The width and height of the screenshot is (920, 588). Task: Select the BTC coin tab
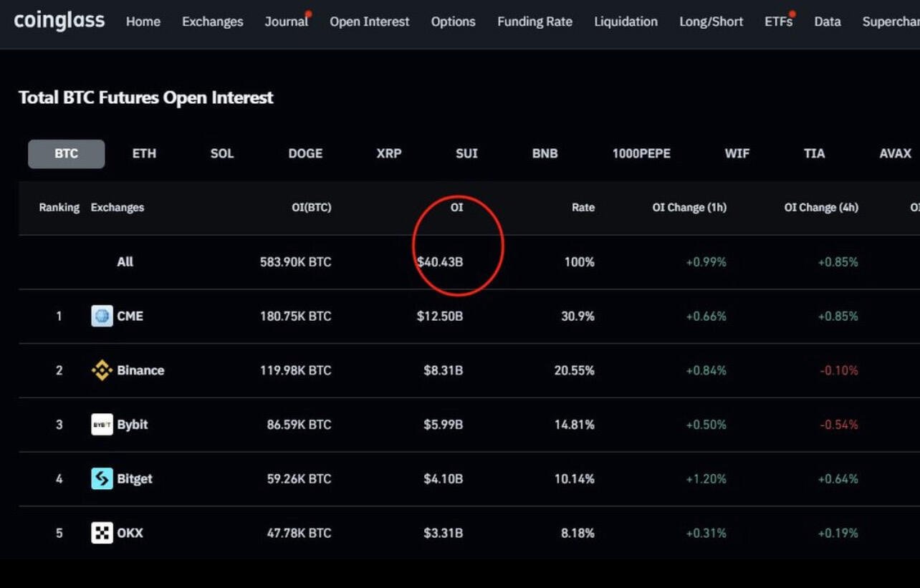pos(67,153)
